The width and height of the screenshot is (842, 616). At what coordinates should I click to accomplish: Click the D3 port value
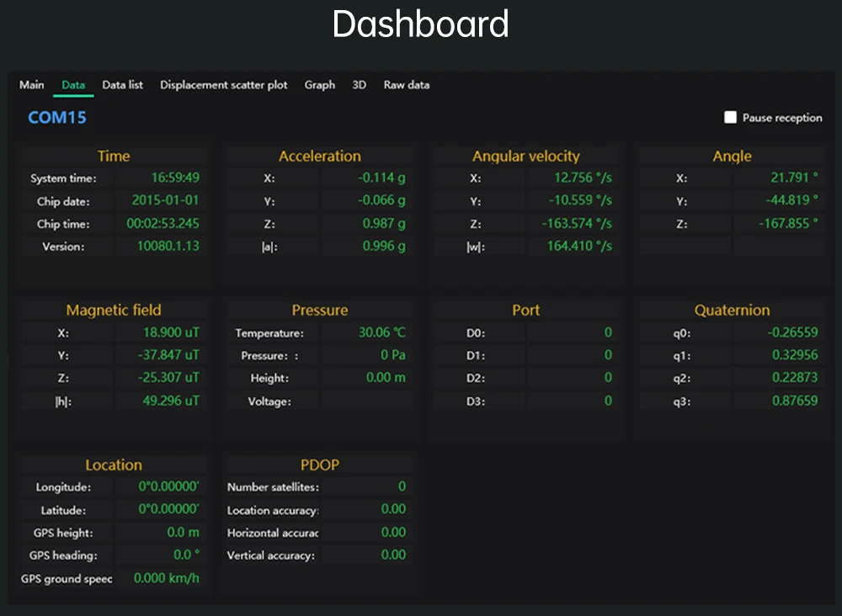pyautogui.click(x=573, y=401)
